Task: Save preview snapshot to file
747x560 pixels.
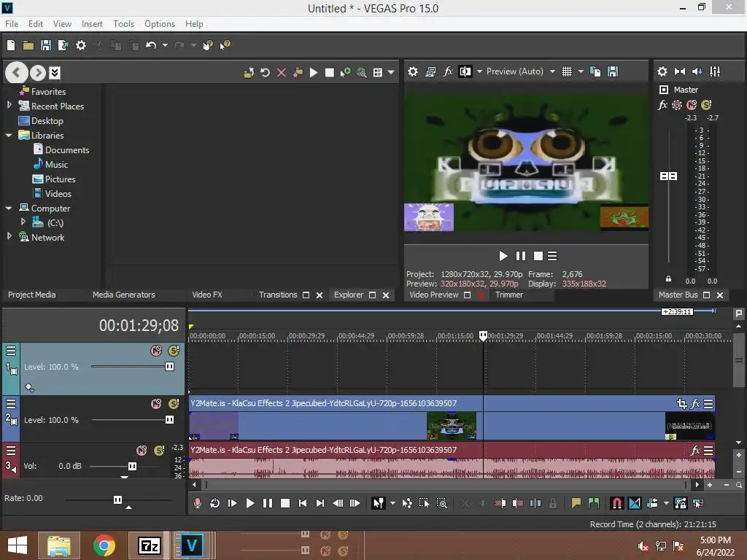Action: tap(613, 71)
